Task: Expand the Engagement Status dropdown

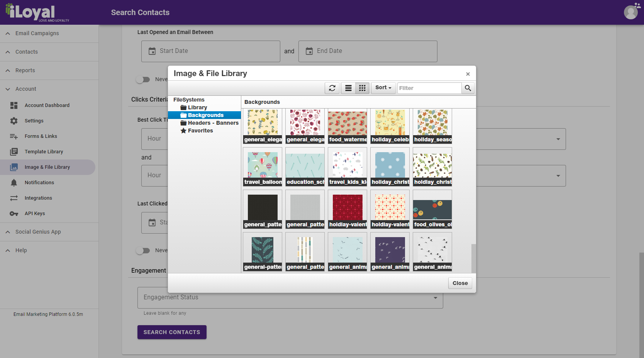Action: click(x=290, y=297)
